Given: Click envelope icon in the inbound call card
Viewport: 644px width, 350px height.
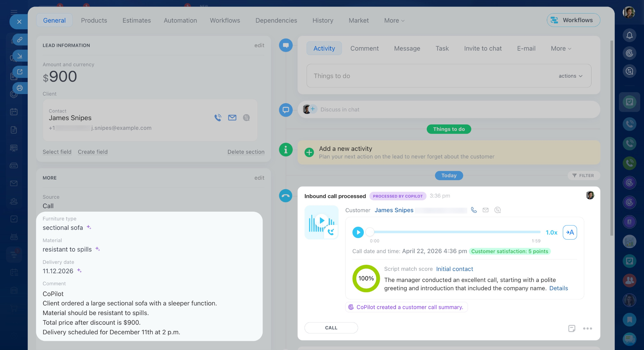Looking at the screenshot, I should 486,210.
